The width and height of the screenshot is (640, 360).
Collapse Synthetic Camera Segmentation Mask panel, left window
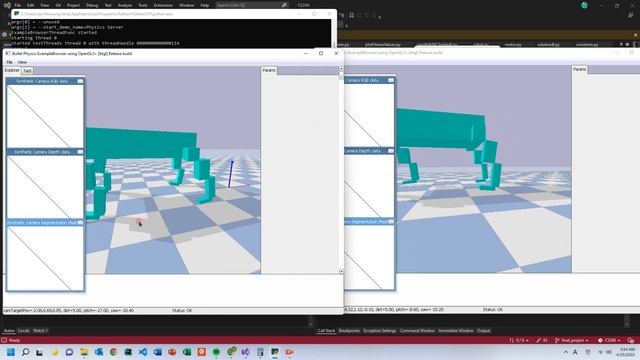coord(80,222)
